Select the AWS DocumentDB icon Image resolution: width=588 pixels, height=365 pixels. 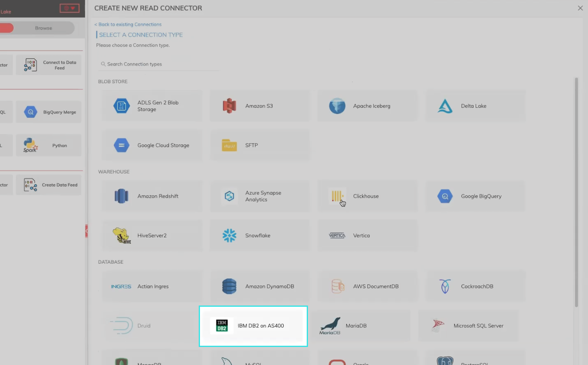[x=337, y=286]
